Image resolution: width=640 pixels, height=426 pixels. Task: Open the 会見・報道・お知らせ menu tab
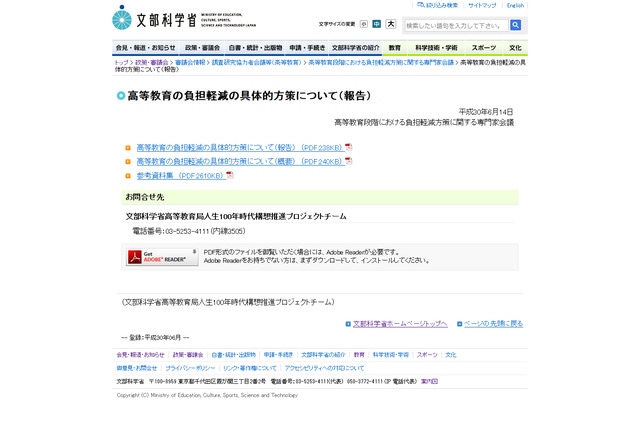click(145, 48)
